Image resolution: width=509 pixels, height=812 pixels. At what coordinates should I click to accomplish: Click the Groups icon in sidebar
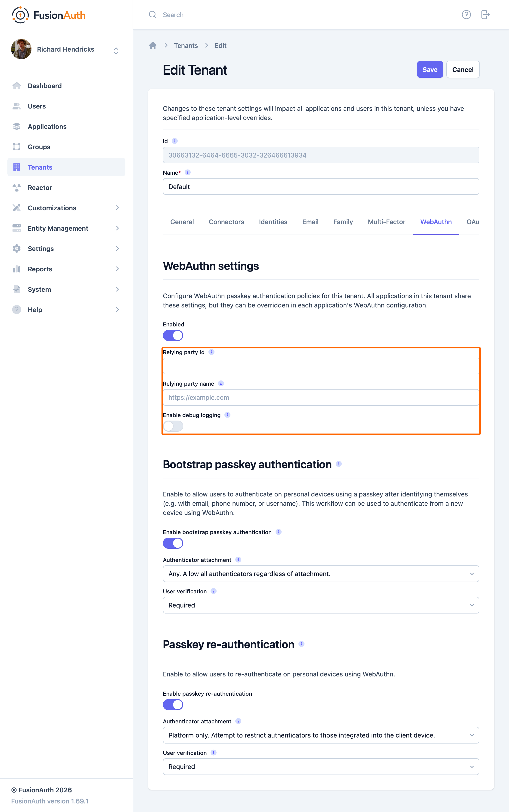click(x=16, y=147)
